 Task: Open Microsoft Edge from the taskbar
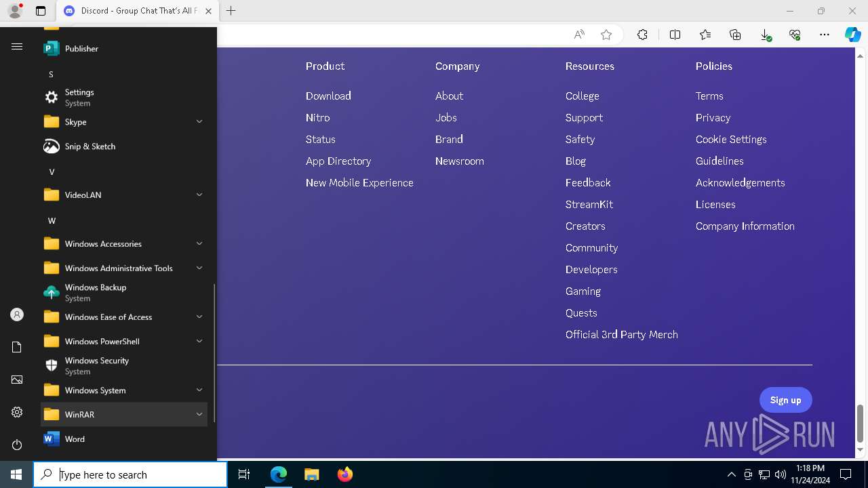pos(279,474)
